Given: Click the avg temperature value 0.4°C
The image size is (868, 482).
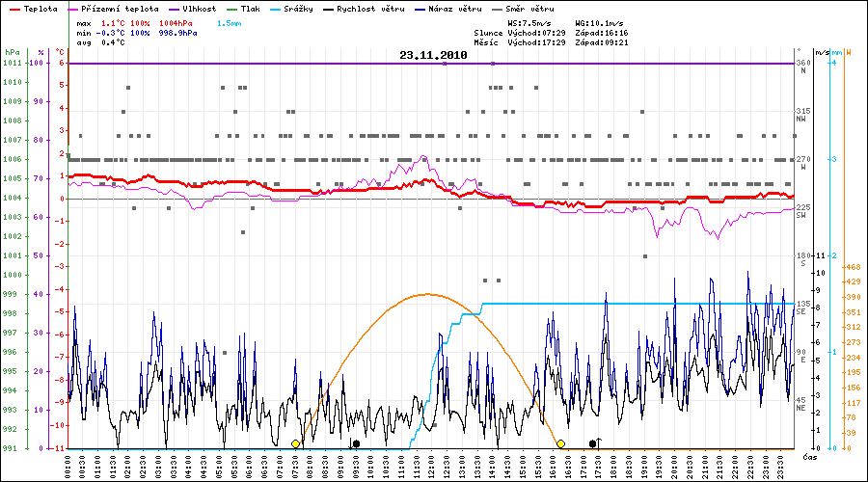Looking at the screenshot, I should 113,42.
